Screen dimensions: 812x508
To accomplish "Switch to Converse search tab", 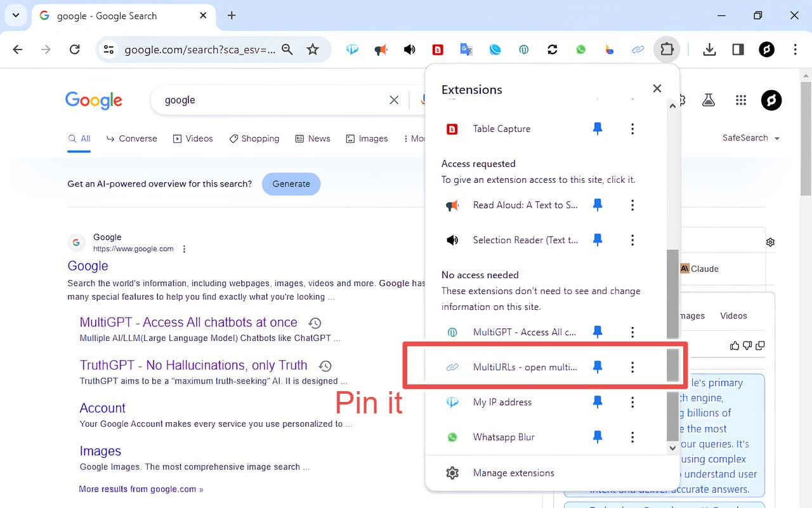I will [132, 138].
